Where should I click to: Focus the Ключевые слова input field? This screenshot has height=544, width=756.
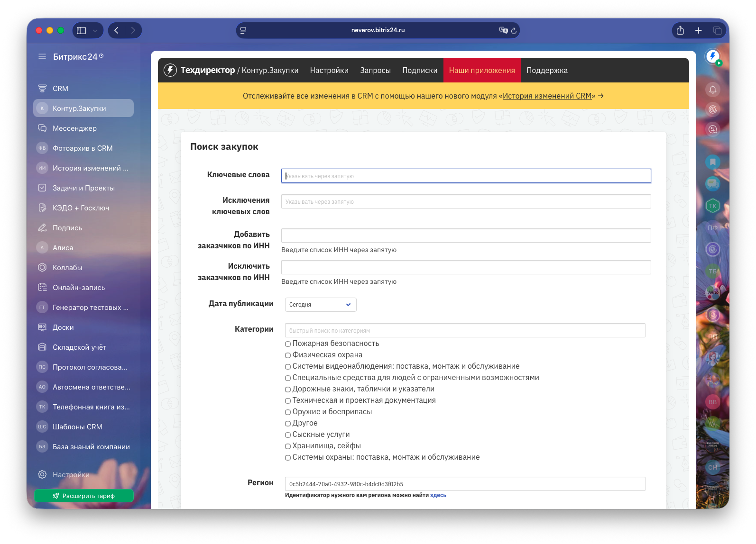pos(466,176)
